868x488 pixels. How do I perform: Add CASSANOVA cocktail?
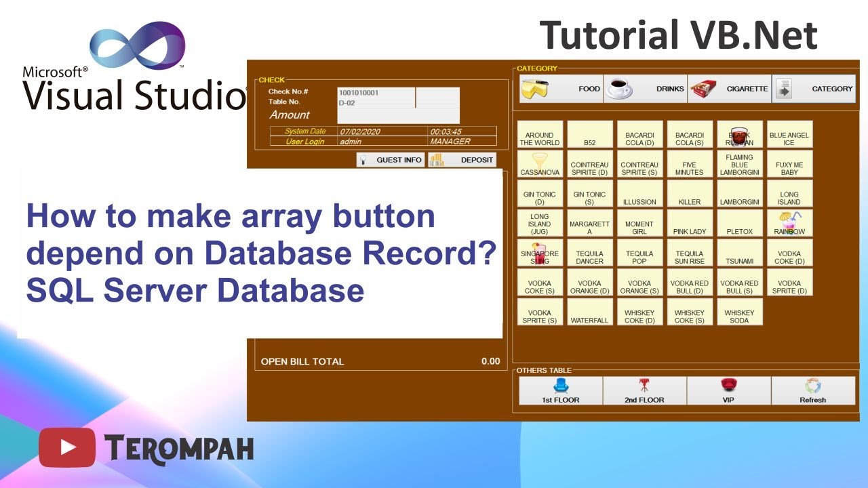tap(540, 164)
